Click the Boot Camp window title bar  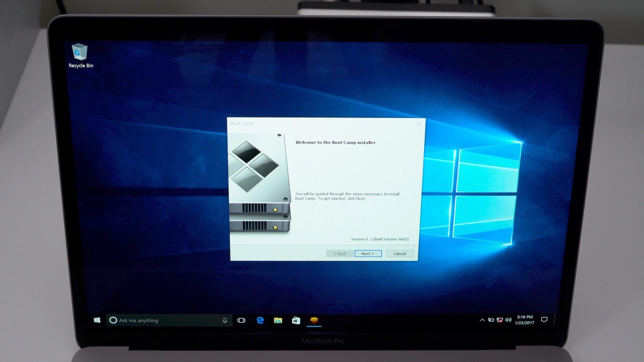click(326, 123)
